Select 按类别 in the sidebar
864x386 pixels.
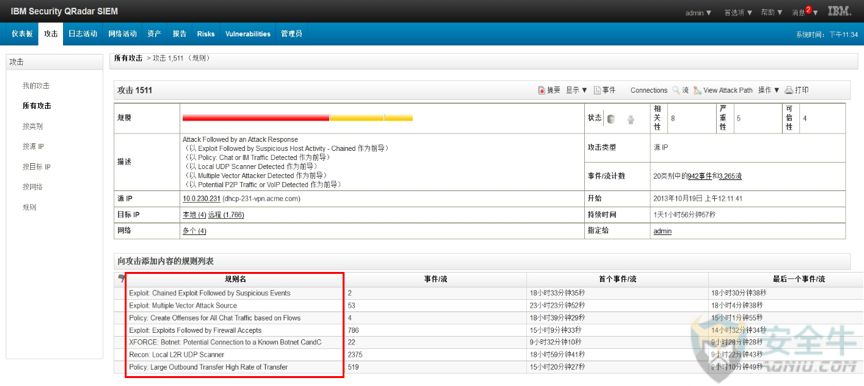click(x=33, y=126)
